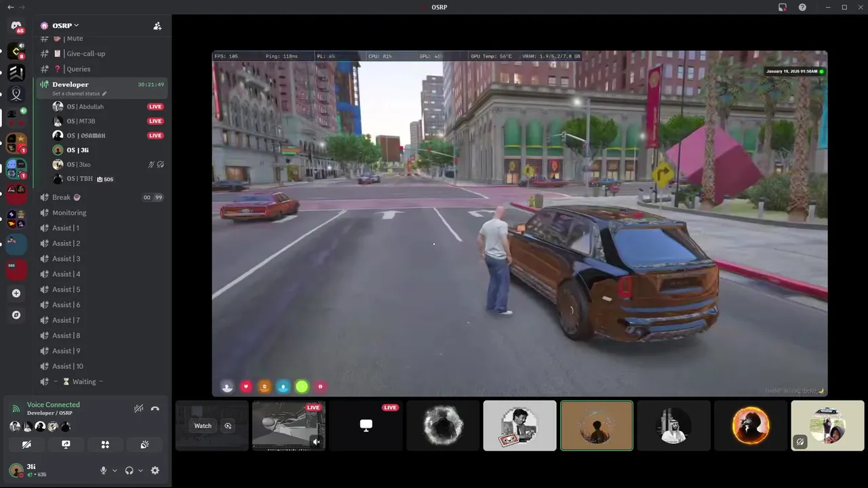Image resolution: width=868 pixels, height=488 pixels.
Task: Open the Queries text channel
Action: click(102, 69)
